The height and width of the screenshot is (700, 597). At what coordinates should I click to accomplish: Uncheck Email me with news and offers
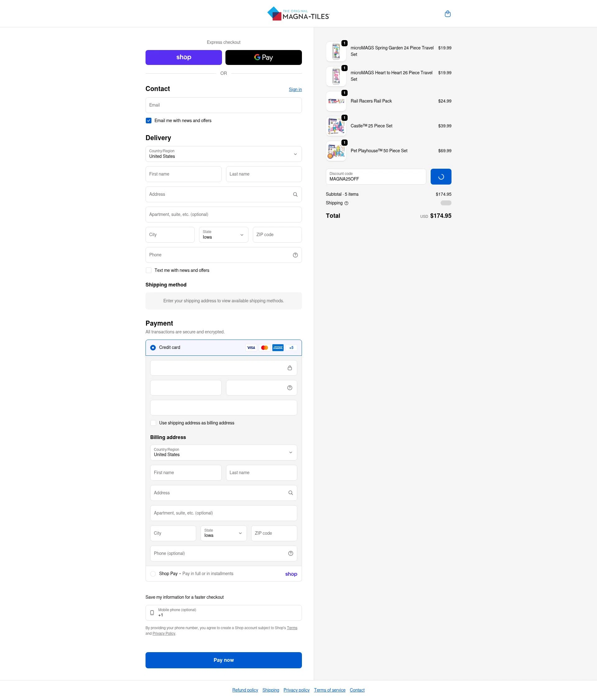pyautogui.click(x=148, y=120)
